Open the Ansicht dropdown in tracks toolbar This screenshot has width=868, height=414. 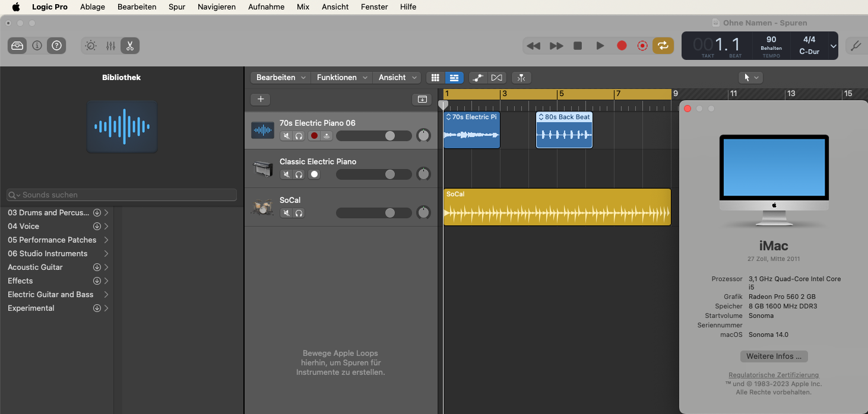coord(397,78)
